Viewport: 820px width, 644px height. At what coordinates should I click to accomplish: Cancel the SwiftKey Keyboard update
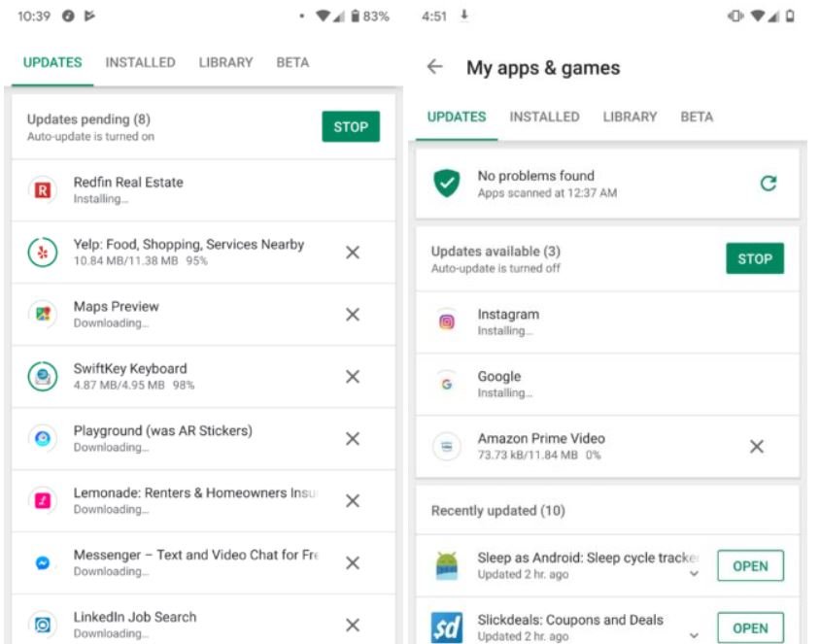(x=353, y=377)
